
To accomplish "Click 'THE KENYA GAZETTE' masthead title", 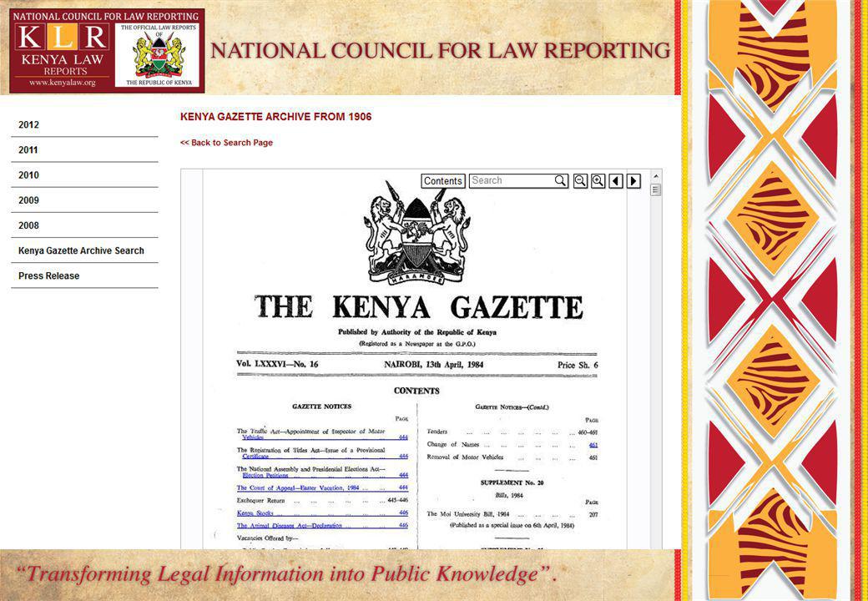I will click(x=418, y=307).
